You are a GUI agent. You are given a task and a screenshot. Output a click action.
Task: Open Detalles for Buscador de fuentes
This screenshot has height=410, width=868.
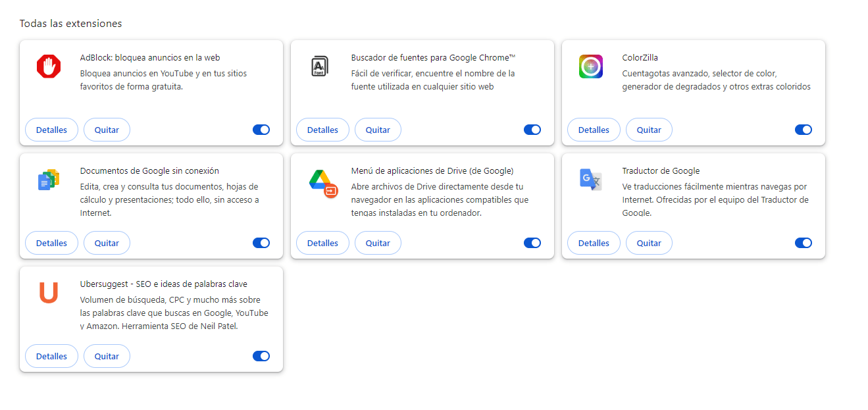point(322,130)
